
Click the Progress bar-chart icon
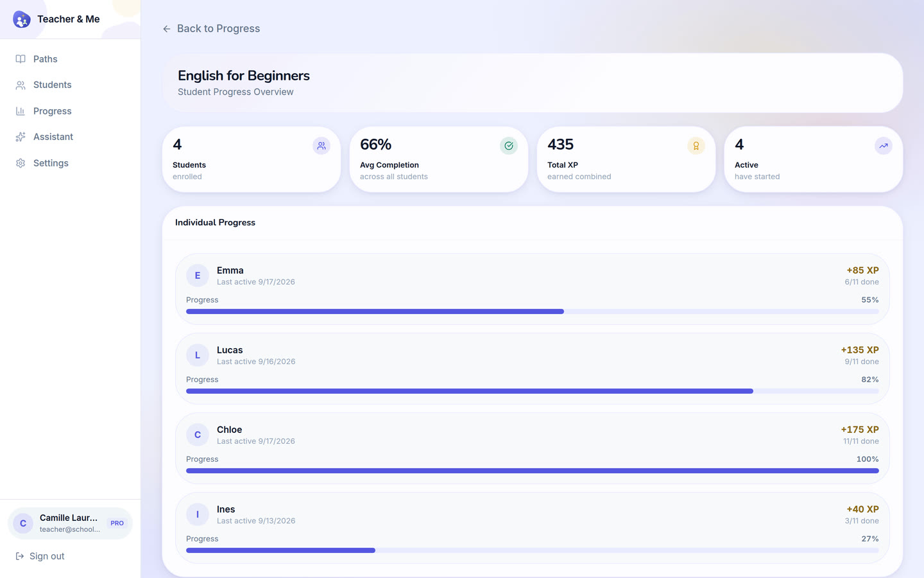(21, 111)
